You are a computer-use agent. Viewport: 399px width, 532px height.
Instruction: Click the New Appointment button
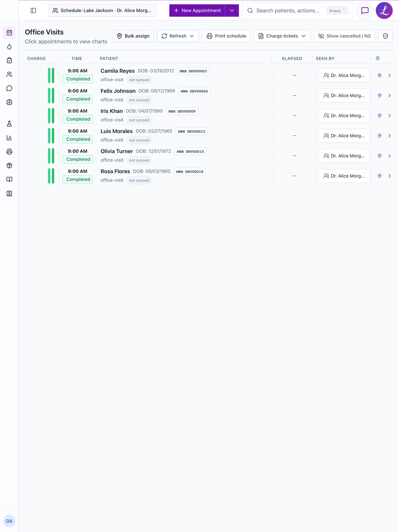point(197,11)
